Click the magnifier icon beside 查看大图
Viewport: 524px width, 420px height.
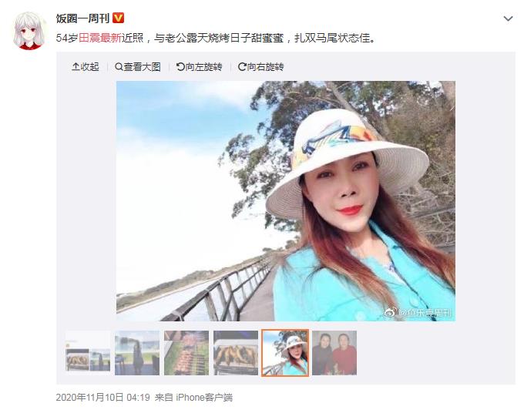pos(119,67)
